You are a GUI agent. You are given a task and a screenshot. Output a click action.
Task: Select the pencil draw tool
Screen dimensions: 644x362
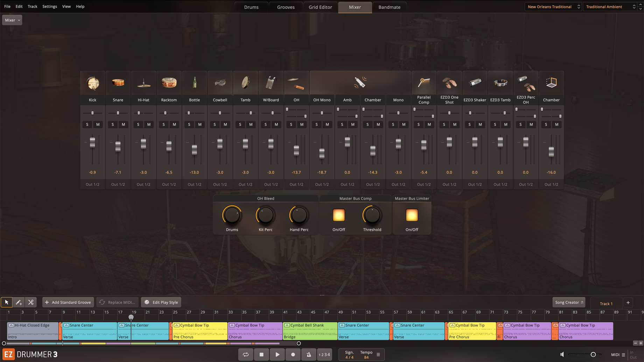click(x=19, y=302)
